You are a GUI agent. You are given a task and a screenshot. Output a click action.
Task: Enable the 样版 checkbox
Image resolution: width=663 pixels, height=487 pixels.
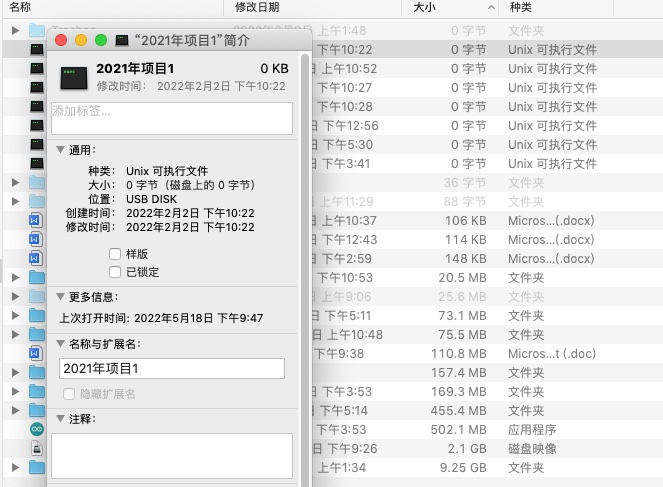(115, 254)
